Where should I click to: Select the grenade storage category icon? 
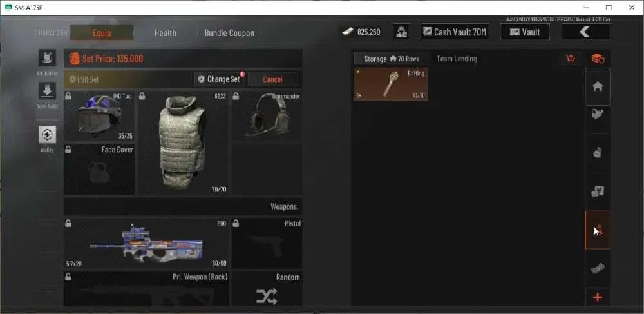598,152
